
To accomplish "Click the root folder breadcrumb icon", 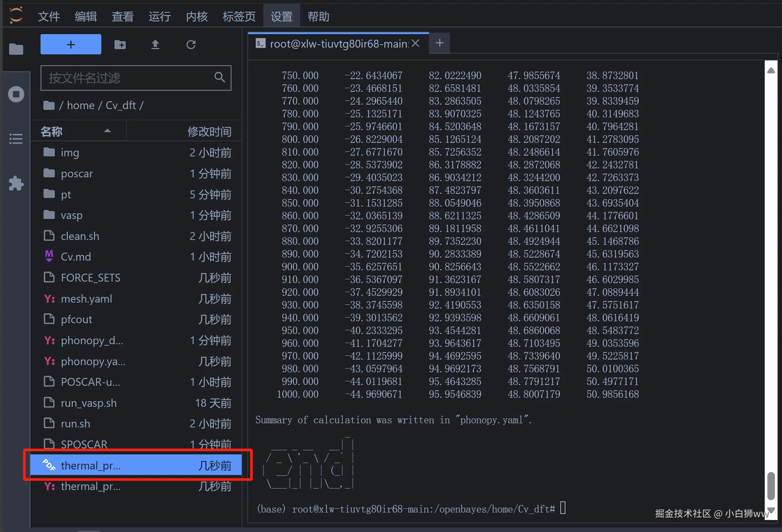I will 49,105.
